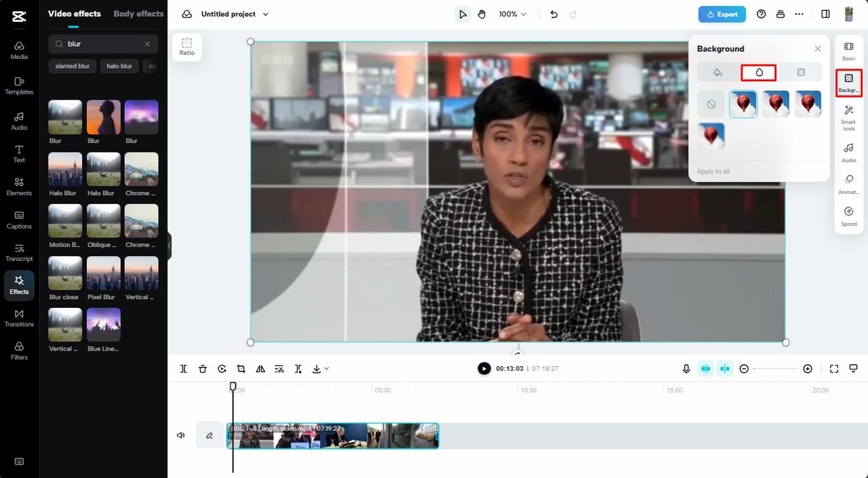Image resolution: width=868 pixels, height=478 pixels.
Task: Open the Templates panel
Action: pos(19,85)
